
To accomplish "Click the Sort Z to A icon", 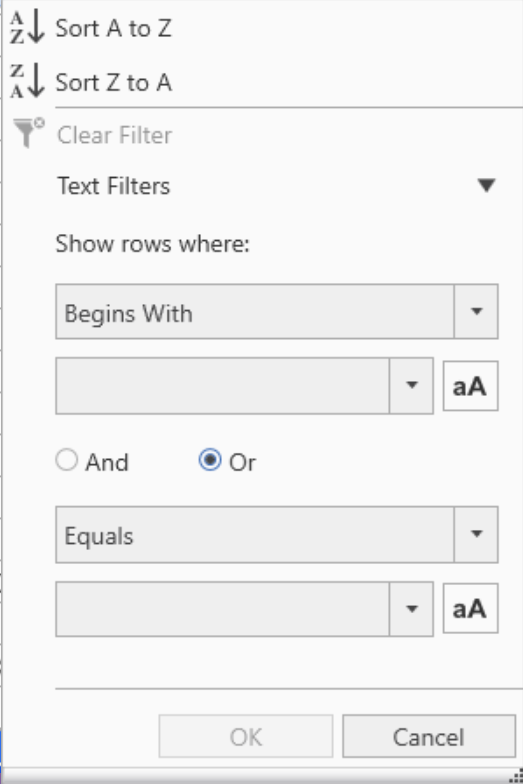I will point(27,82).
